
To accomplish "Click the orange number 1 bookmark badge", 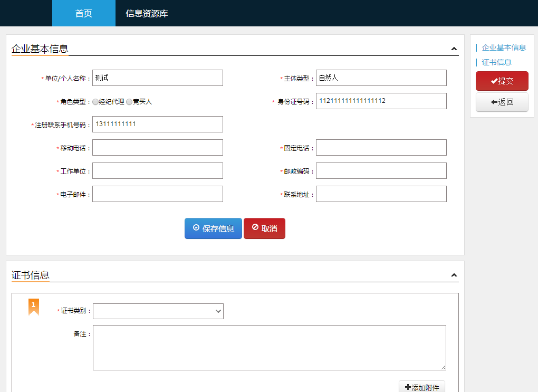I will click(34, 307).
